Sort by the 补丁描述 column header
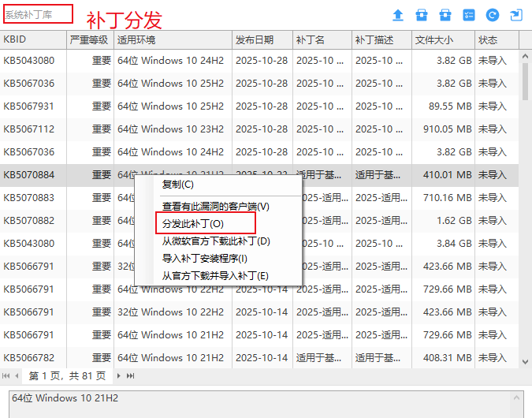 (382, 39)
